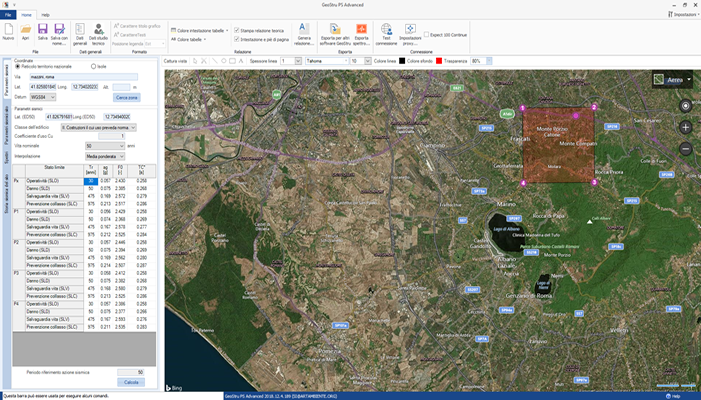Image resolution: width=701 pixels, height=400 pixels.
Task: Open Vita nominale dropdown
Action: (105, 146)
